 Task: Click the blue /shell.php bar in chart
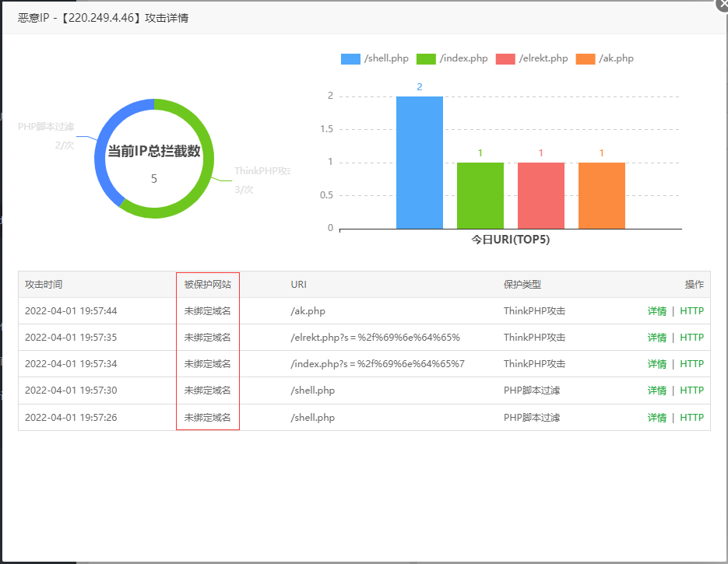click(x=419, y=163)
